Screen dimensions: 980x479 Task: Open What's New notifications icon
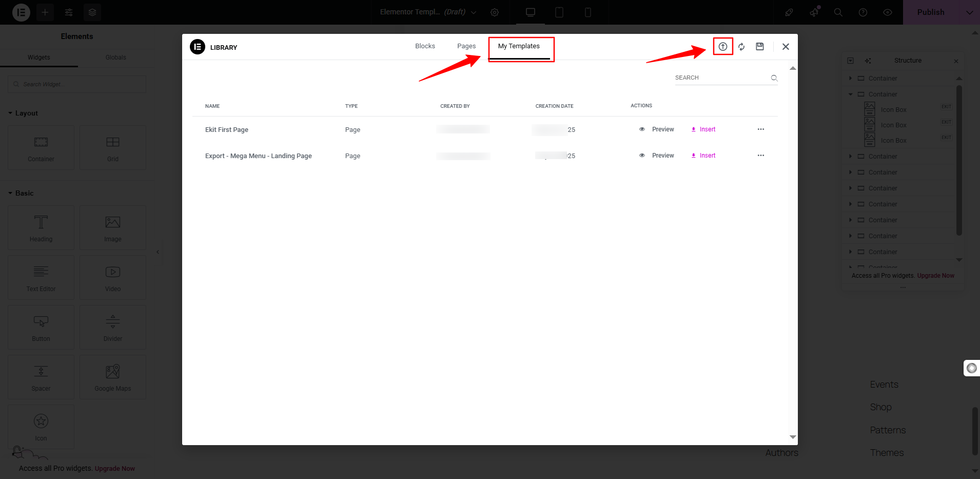click(814, 12)
